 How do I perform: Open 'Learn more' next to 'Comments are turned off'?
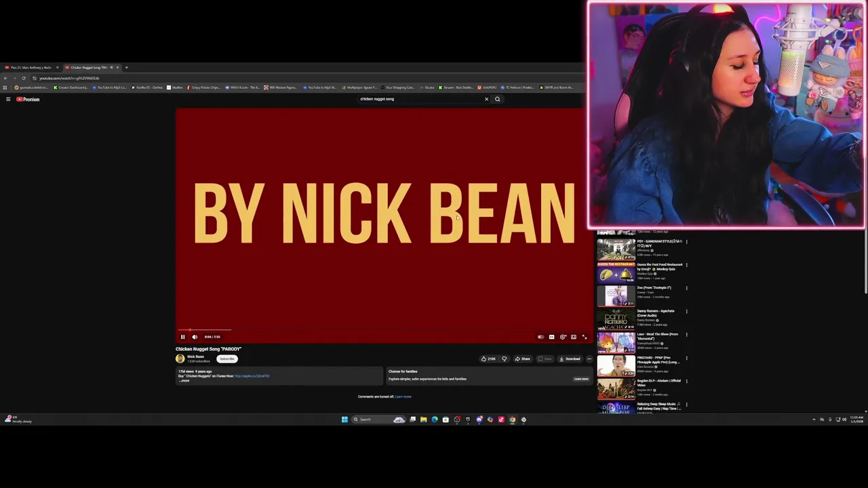pos(403,396)
